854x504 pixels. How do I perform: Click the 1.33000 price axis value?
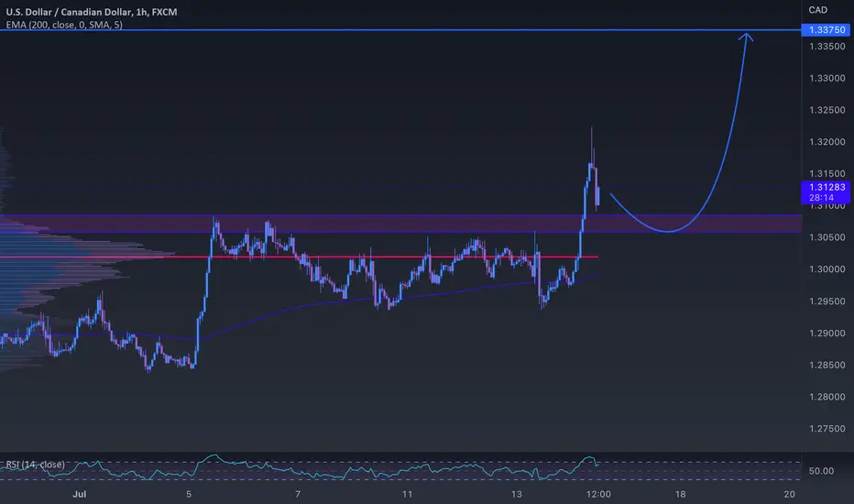[x=827, y=78]
